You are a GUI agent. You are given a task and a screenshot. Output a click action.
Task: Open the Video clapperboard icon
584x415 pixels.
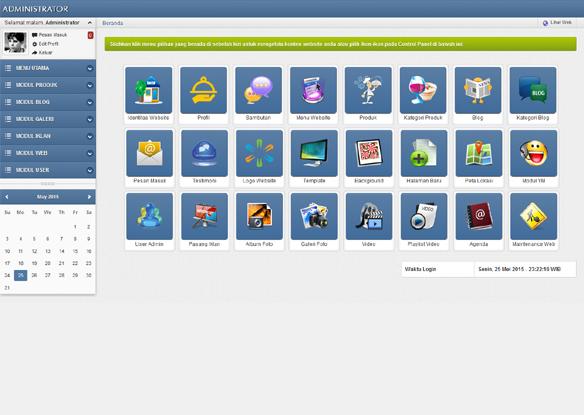pos(369,216)
